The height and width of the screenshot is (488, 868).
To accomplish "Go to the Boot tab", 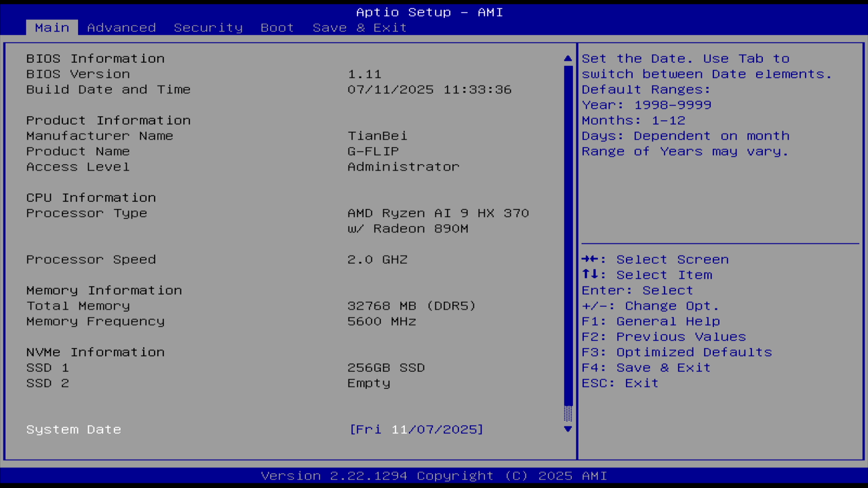I will (x=277, y=28).
